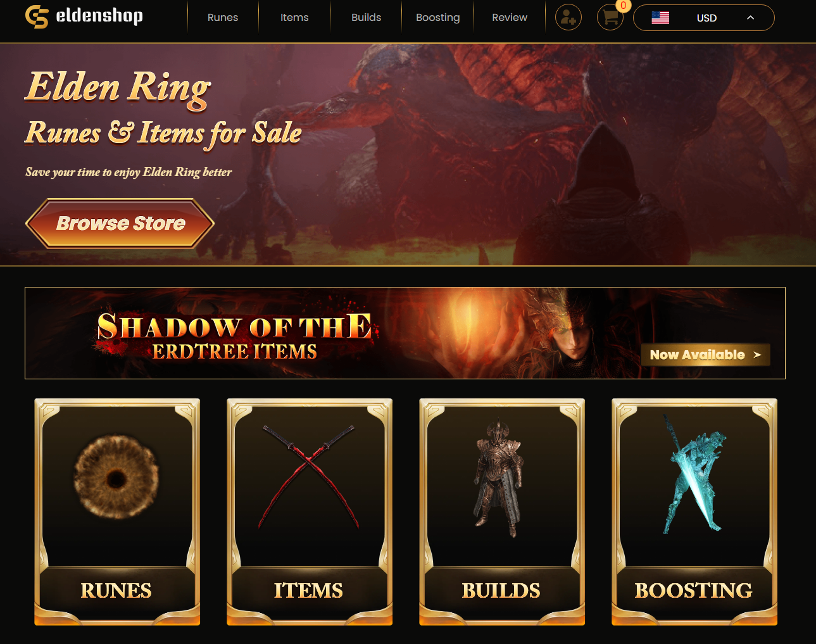Open the shopping cart icon
The height and width of the screenshot is (644, 816).
tap(610, 17)
